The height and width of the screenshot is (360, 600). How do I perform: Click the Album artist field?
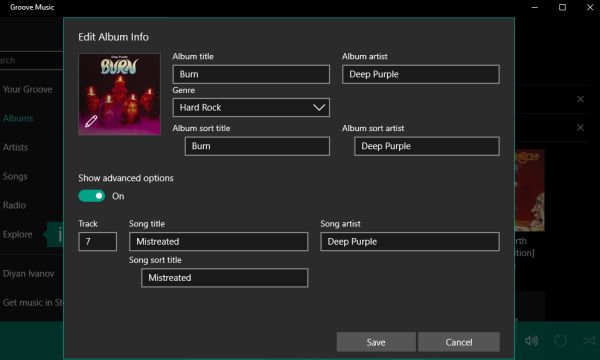coord(421,74)
